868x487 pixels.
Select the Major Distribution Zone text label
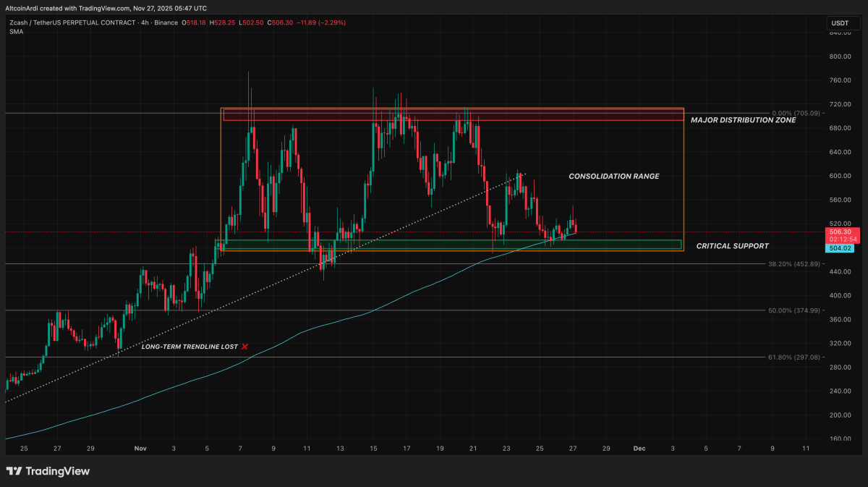(x=743, y=120)
